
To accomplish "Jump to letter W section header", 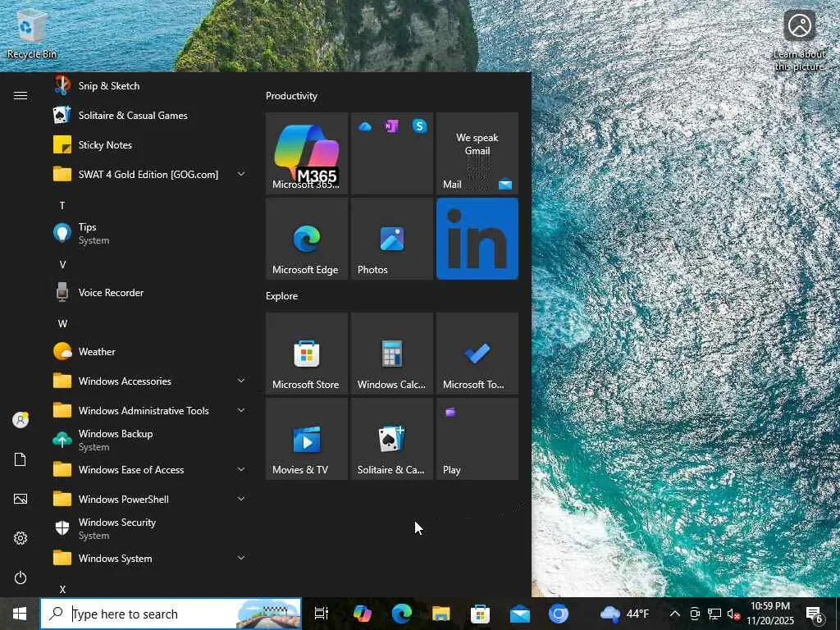I will click(62, 323).
